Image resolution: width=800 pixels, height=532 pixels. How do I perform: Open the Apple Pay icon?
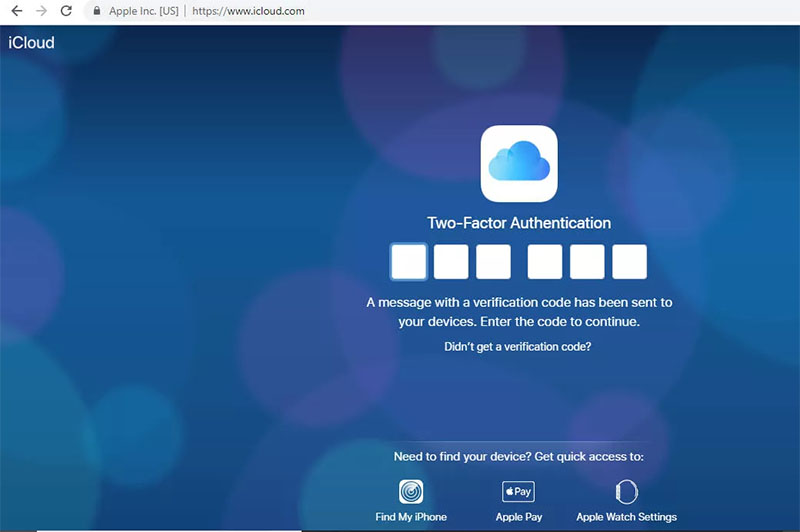click(x=518, y=492)
